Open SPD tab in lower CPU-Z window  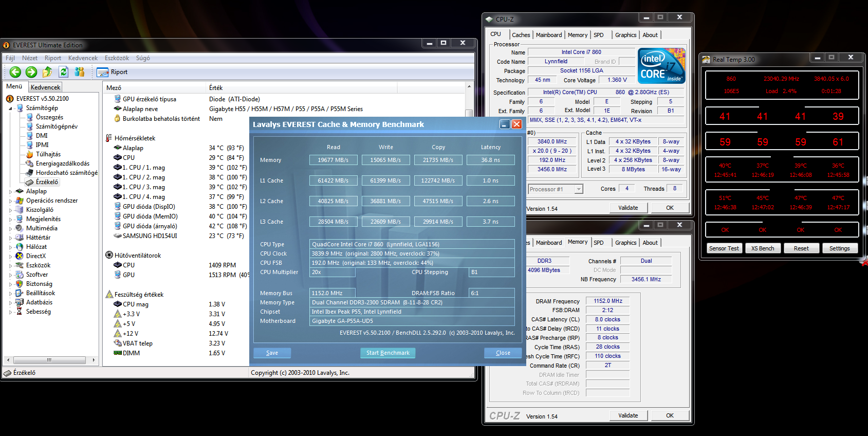(x=599, y=243)
